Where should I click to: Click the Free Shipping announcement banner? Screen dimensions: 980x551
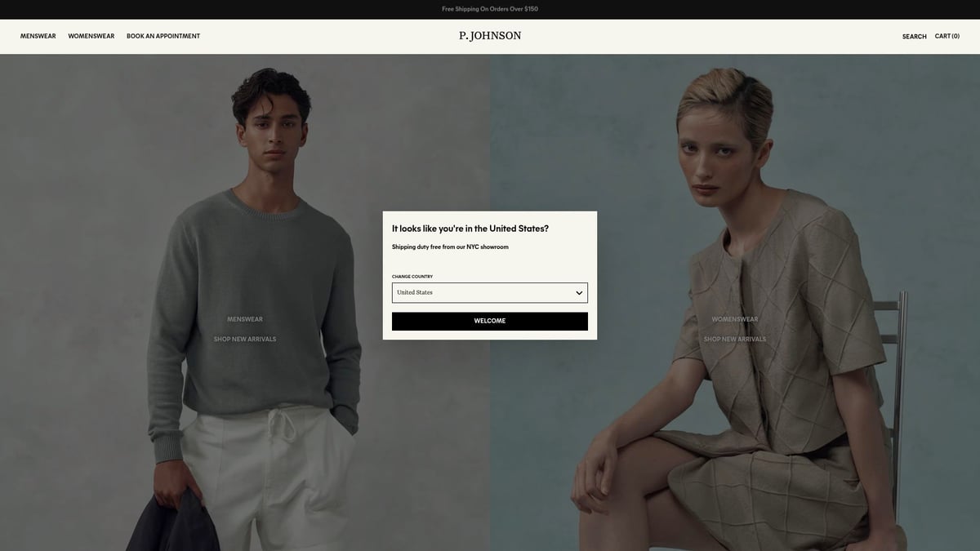point(490,9)
